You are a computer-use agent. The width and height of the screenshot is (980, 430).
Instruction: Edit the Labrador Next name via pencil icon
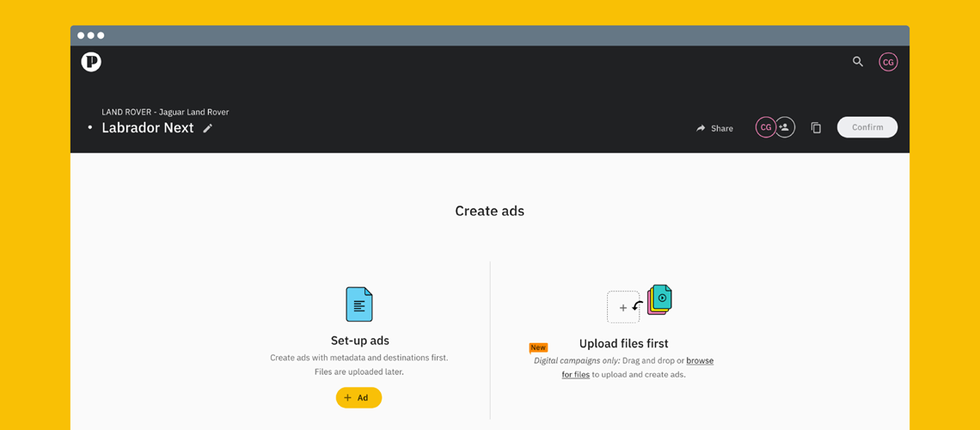tap(208, 128)
